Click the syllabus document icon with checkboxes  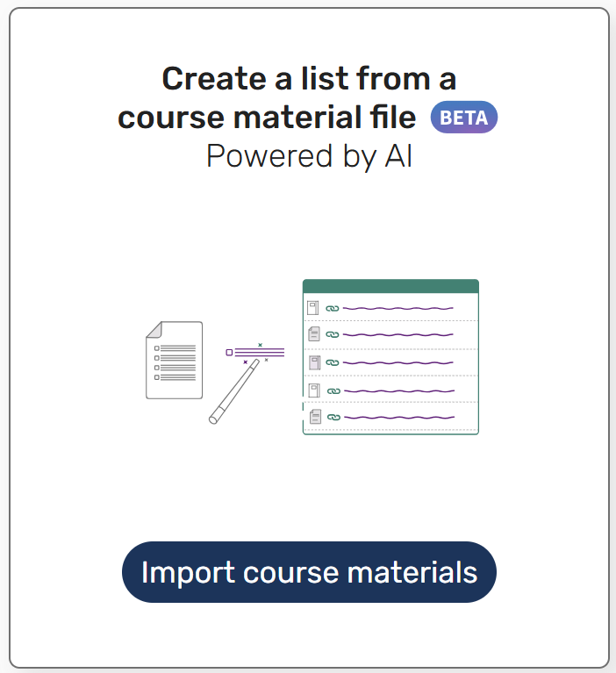tap(174, 360)
